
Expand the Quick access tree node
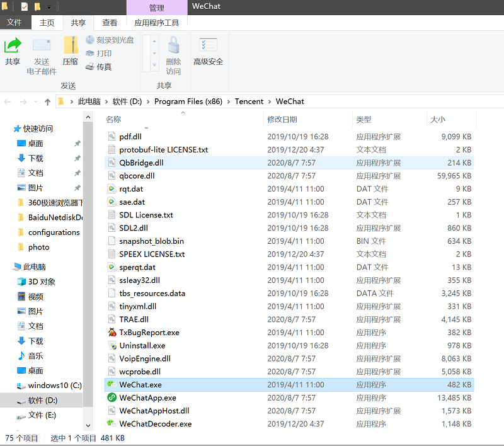click(8, 129)
